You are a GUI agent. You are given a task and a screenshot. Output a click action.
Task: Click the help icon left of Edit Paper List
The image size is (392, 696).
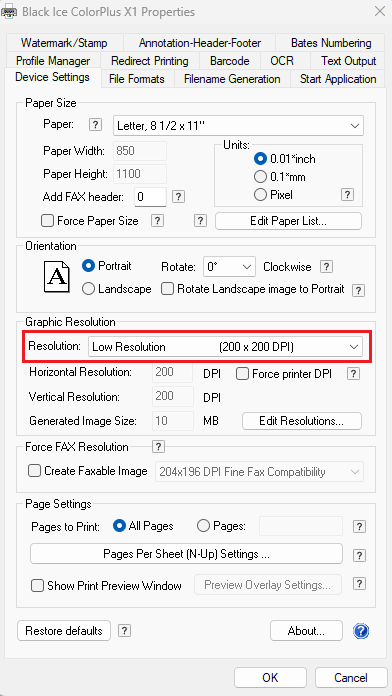coord(201,221)
